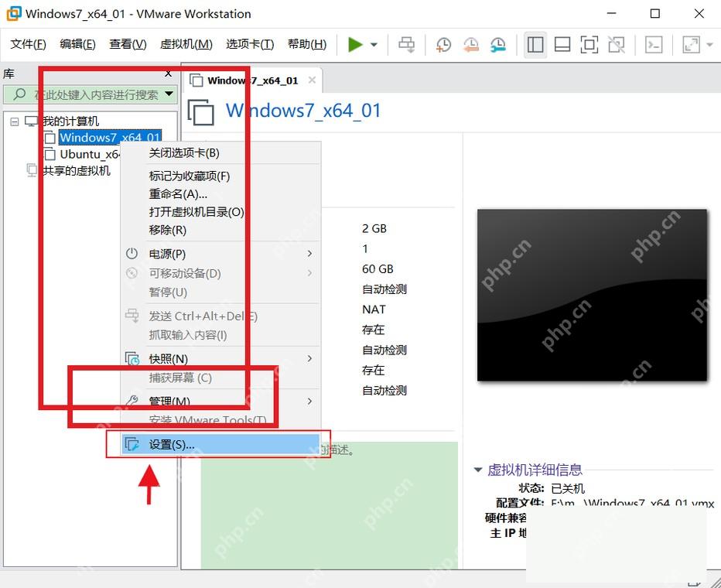The width and height of the screenshot is (721, 588).
Task: Choose 关闭选项卡(B) from context menu
Action: [220, 153]
